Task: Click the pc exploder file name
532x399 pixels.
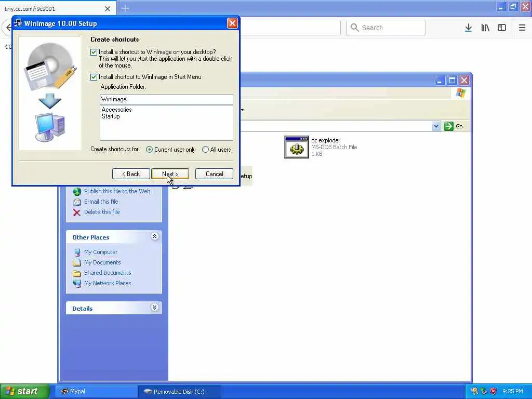Action: [326, 140]
